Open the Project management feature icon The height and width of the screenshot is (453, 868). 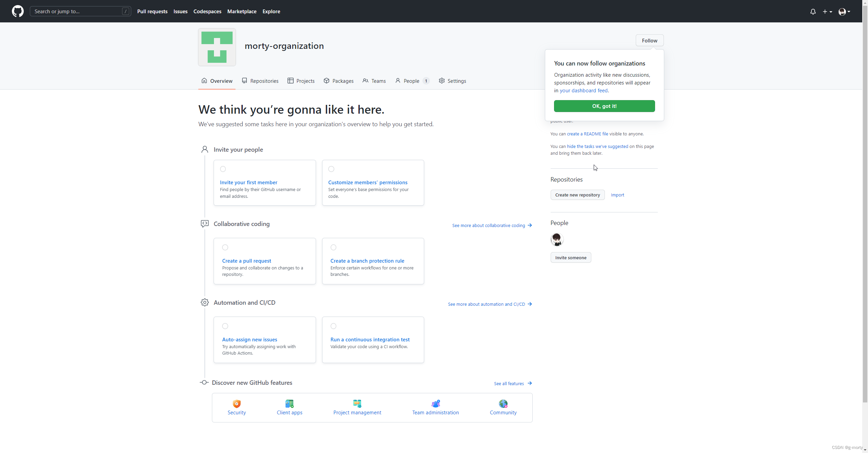pos(357,403)
